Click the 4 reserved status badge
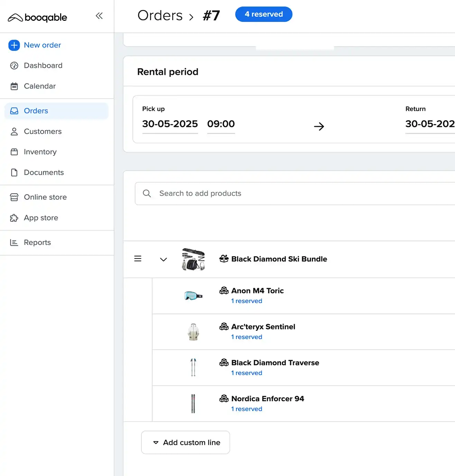The width and height of the screenshot is (455, 476). point(263,14)
